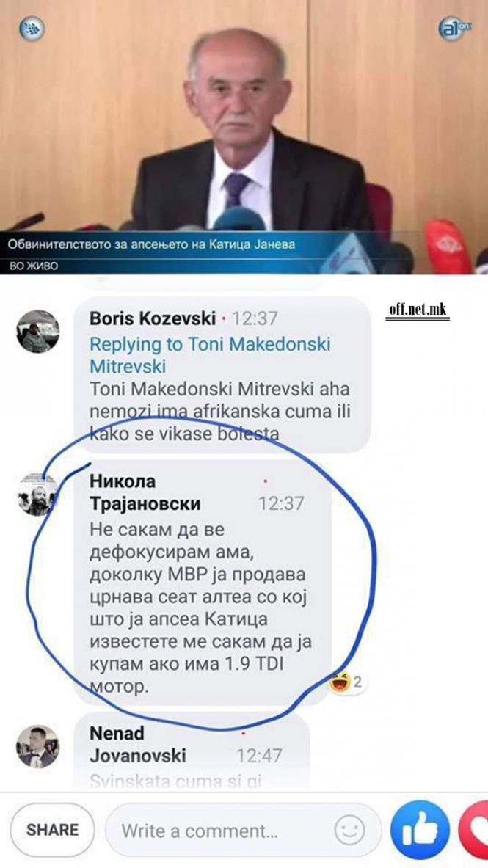Image resolution: width=488 pixels, height=868 pixels.
Task: Tap the red heart reaction icon
Action: click(473, 829)
